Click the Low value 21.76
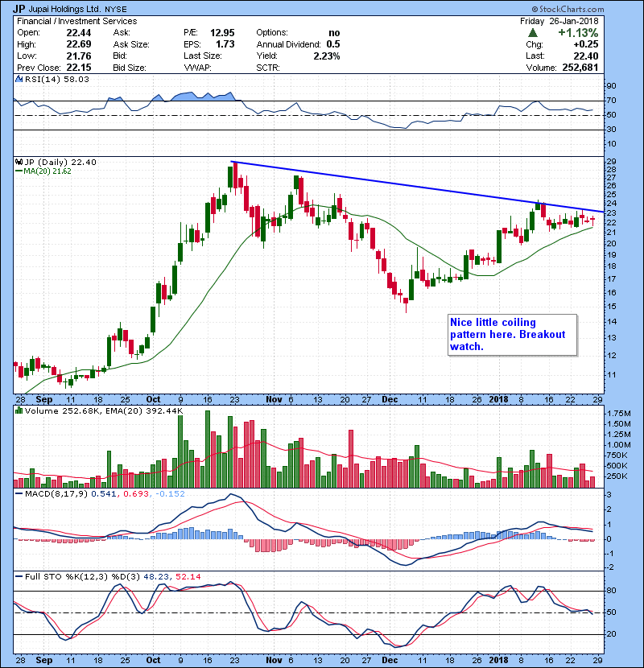The height and width of the screenshot is (668, 644). coord(79,56)
